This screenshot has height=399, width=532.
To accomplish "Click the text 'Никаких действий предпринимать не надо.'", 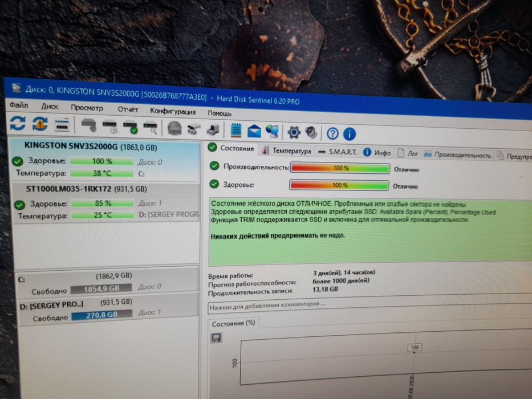I will pyautogui.click(x=278, y=236).
